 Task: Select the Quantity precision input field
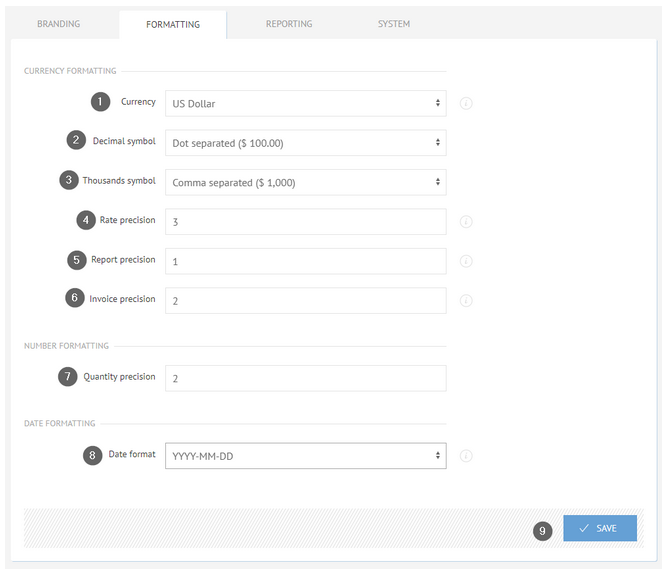[x=305, y=378]
